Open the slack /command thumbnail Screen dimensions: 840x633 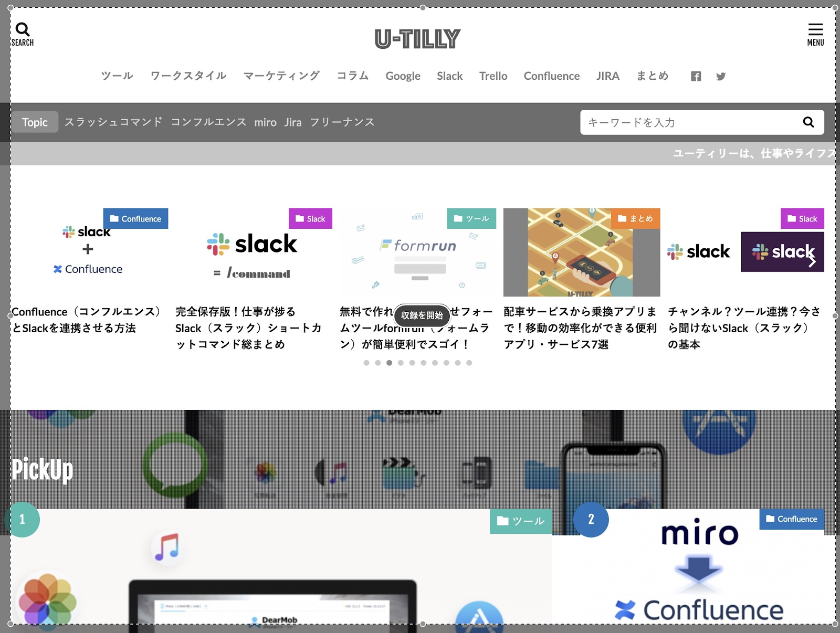[254, 252]
